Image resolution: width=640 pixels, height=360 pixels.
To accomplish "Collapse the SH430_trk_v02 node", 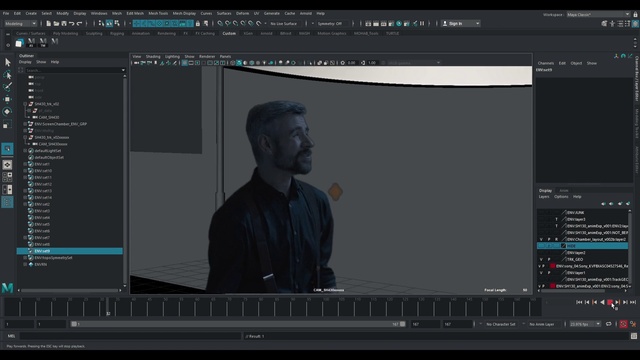I will click(x=25, y=104).
